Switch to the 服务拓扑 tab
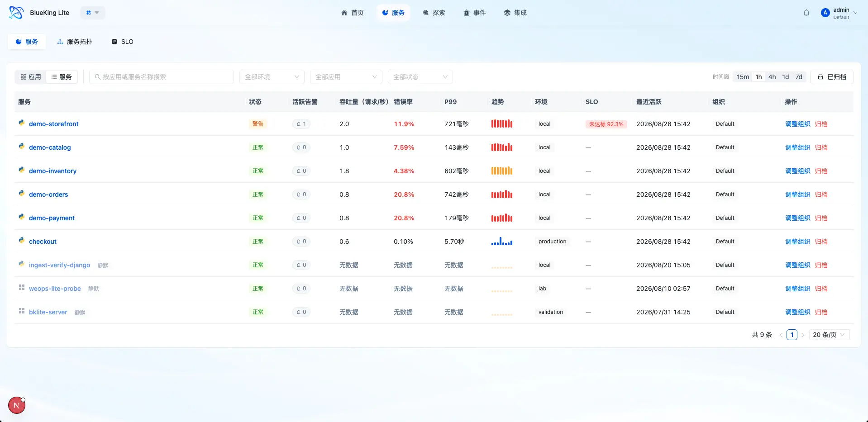Viewport: 868px width, 422px height. 75,42
